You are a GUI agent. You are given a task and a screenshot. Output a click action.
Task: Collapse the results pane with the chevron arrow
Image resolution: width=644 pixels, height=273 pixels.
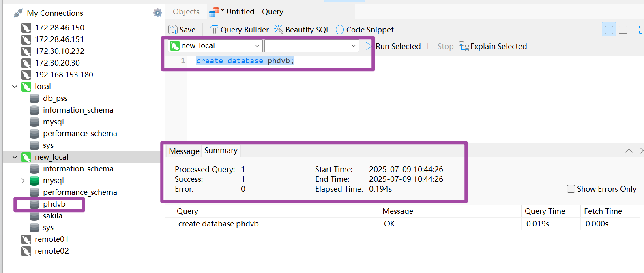(629, 150)
